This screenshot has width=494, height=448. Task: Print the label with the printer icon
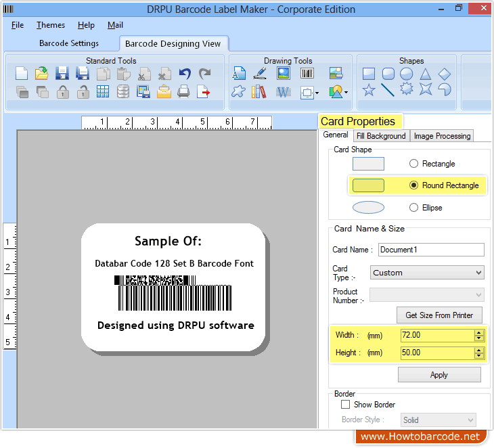pos(183,92)
